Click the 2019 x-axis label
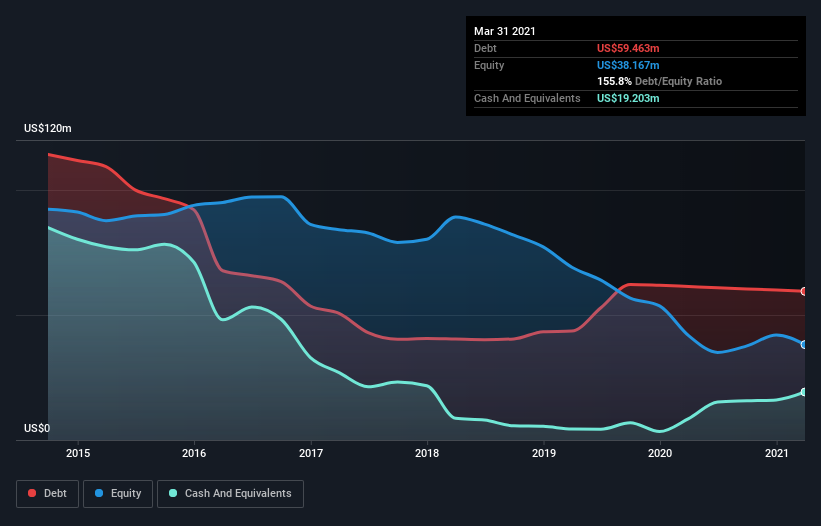Screen dimensions: 821x526 [x=544, y=453]
